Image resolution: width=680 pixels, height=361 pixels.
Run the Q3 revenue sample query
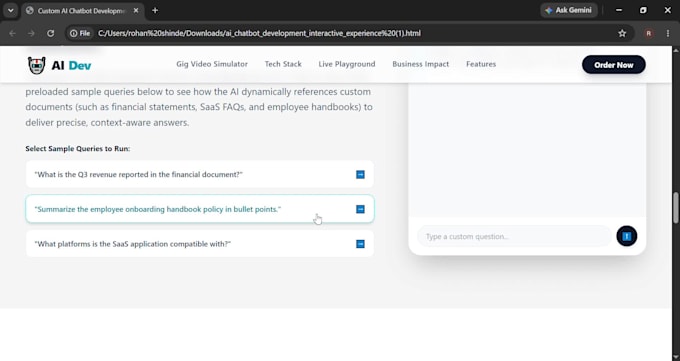pos(199,174)
